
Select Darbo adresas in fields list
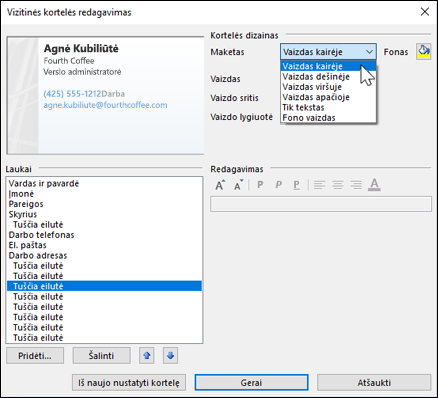tap(104, 255)
